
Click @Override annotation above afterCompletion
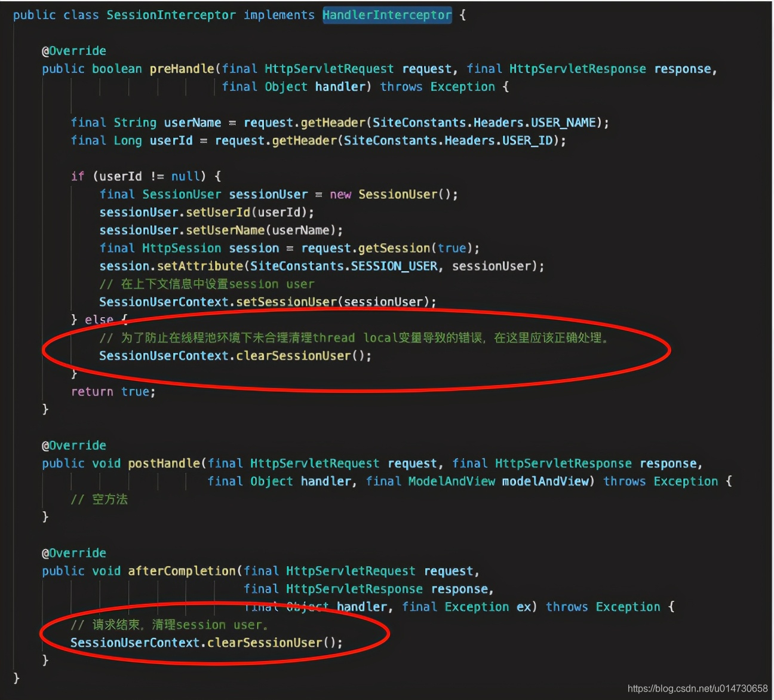click(x=74, y=553)
